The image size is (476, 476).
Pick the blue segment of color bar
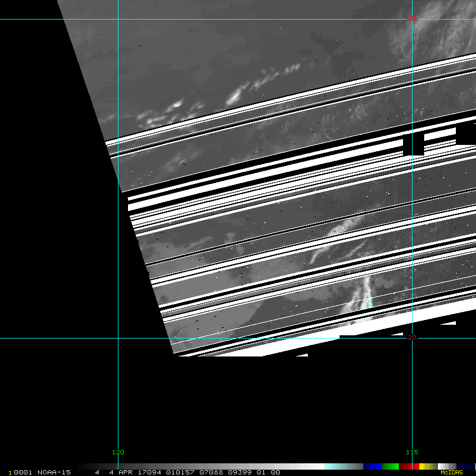(372, 466)
